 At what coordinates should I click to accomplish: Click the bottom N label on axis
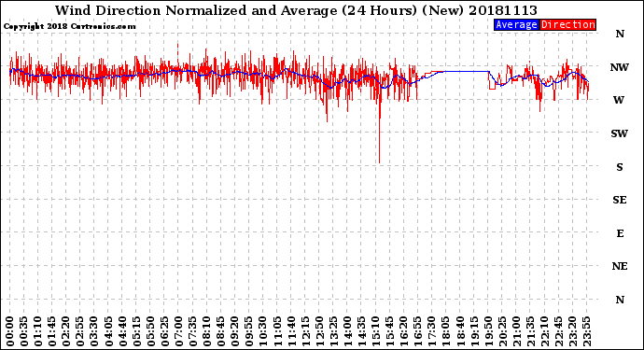620,300
